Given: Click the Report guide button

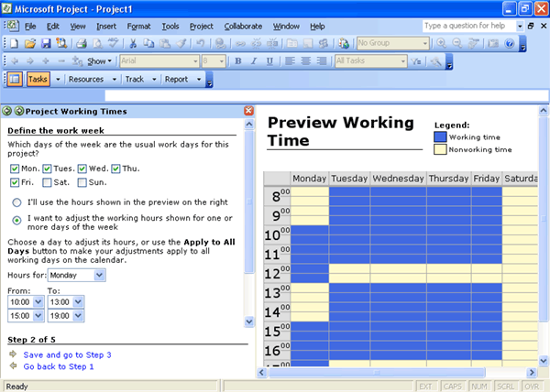Looking at the screenshot, I should pos(176,79).
